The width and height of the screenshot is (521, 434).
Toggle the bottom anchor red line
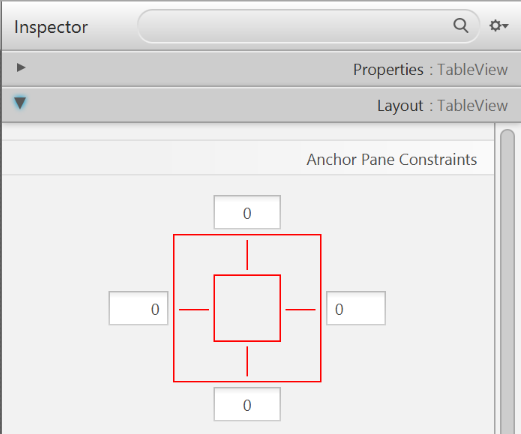point(247,361)
